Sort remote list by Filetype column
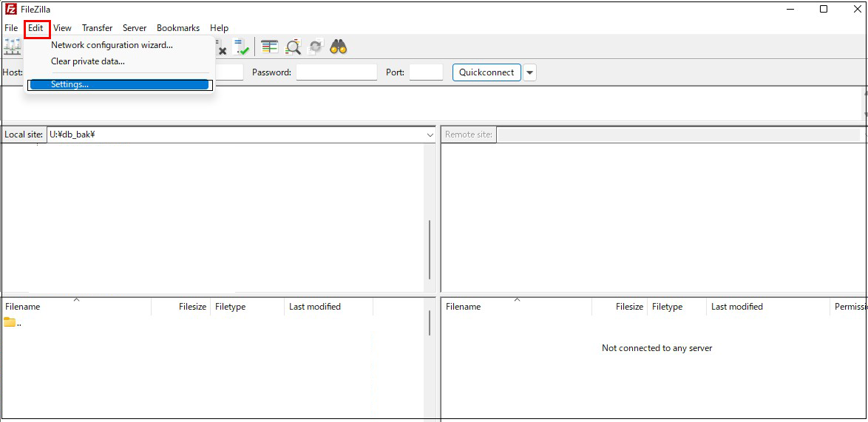 [677, 307]
